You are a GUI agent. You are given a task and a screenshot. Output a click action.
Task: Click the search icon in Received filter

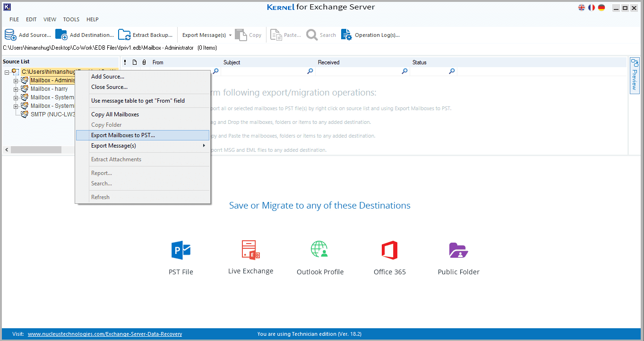(x=404, y=71)
